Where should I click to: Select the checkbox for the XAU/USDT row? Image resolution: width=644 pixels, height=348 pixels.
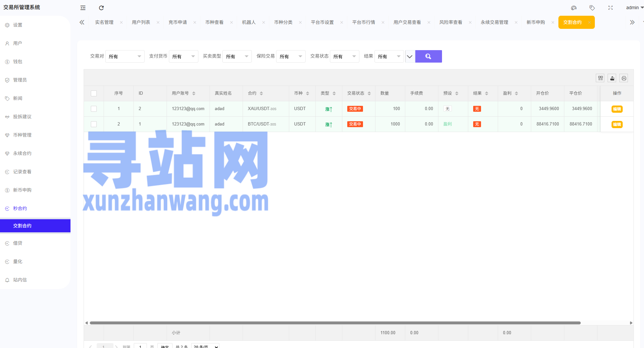tap(94, 109)
